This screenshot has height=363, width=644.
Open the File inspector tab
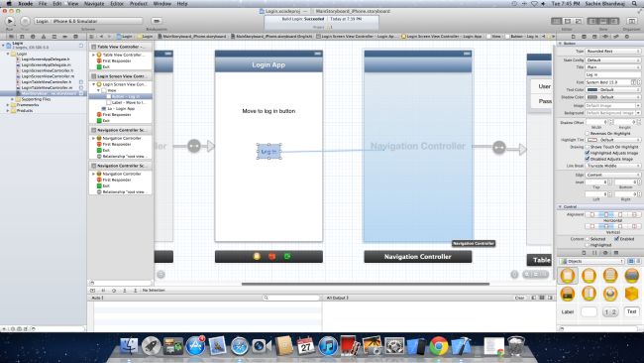[x=574, y=37]
